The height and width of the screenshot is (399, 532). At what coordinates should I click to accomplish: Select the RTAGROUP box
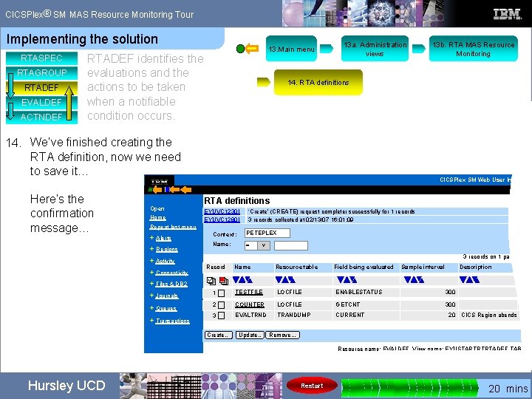coord(41,72)
